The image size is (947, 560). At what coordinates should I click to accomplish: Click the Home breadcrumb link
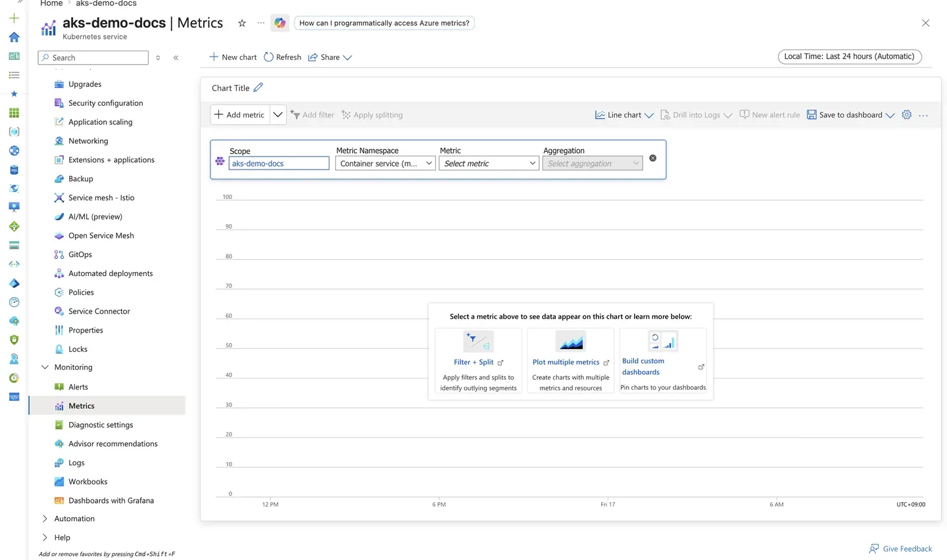[x=51, y=3]
